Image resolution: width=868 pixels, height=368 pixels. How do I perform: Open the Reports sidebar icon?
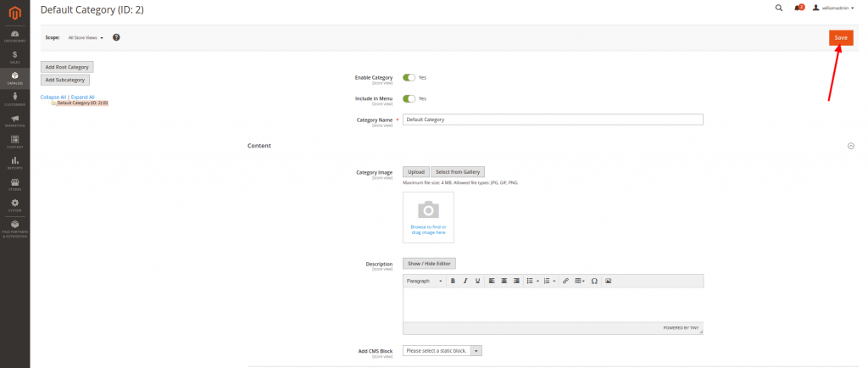[14, 162]
